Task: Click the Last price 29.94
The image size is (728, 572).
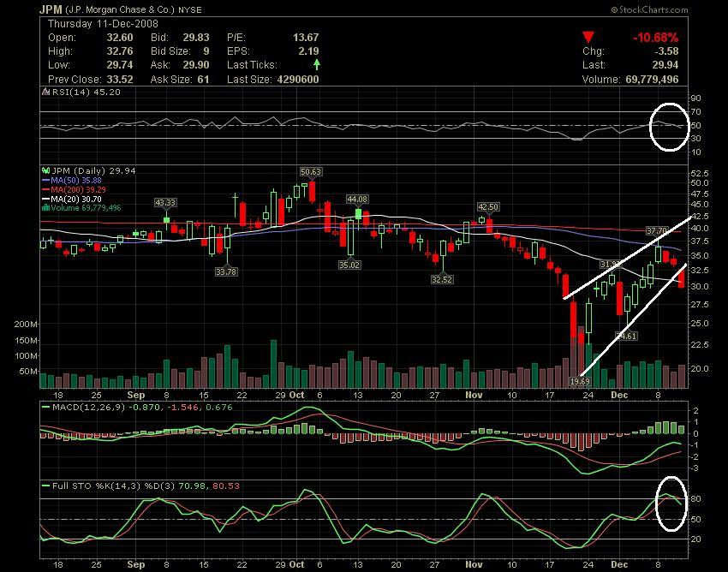Action: (665, 65)
